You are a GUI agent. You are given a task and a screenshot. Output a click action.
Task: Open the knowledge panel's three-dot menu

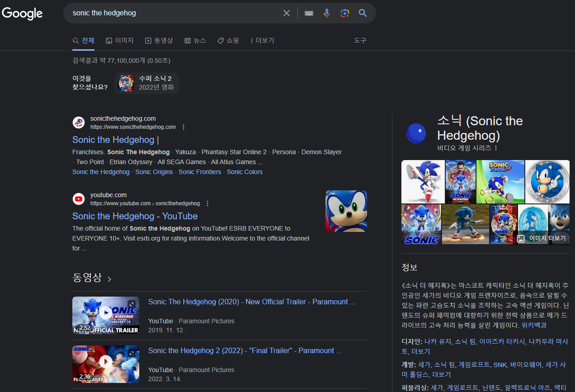[496, 148]
